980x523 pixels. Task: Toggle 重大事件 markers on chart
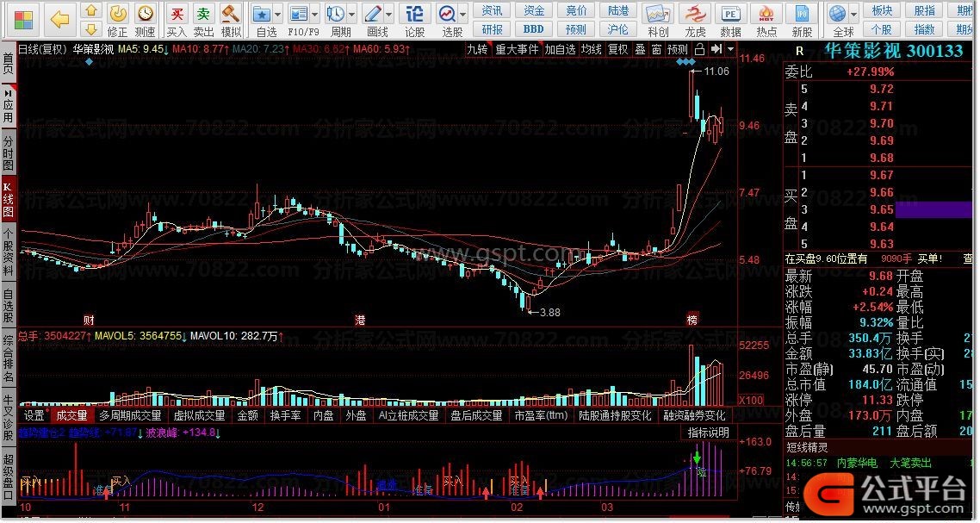tap(517, 49)
